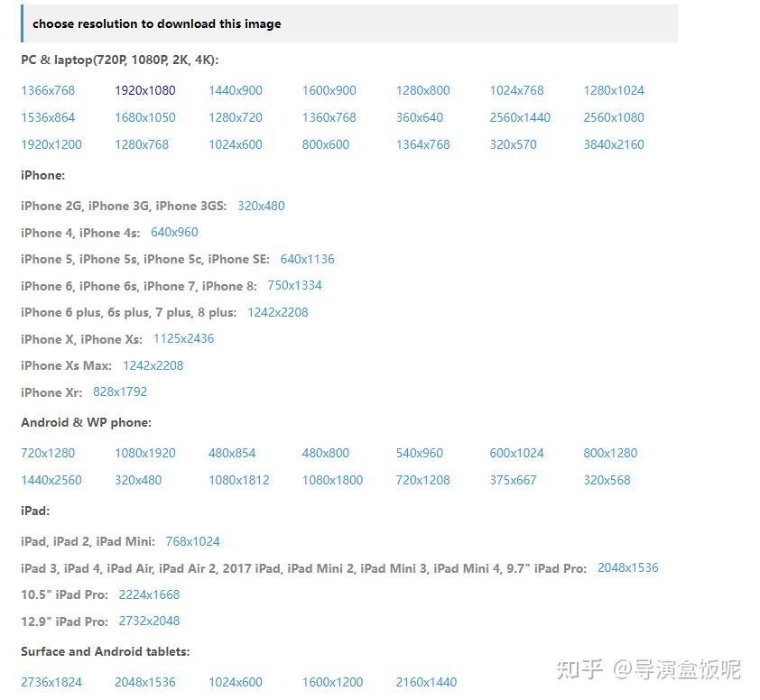Click the 720x1208 resolution link
The height and width of the screenshot is (700, 760).
tap(423, 481)
